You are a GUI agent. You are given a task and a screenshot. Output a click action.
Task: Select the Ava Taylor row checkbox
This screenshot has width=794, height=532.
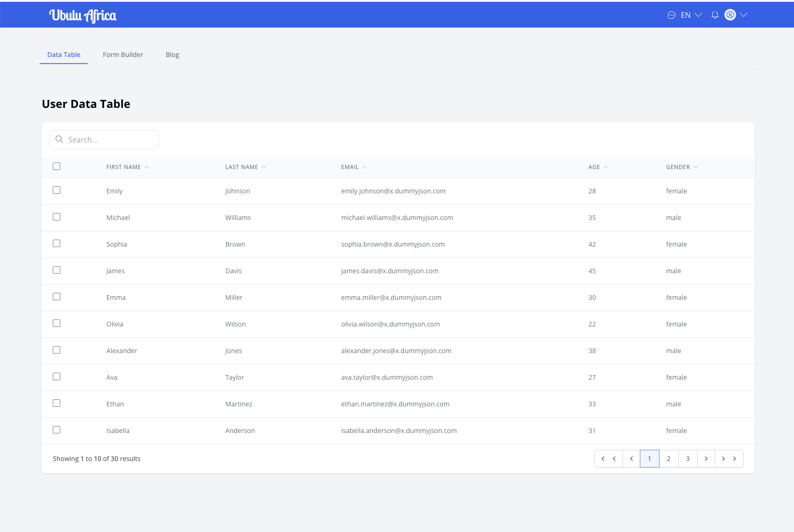(57, 376)
